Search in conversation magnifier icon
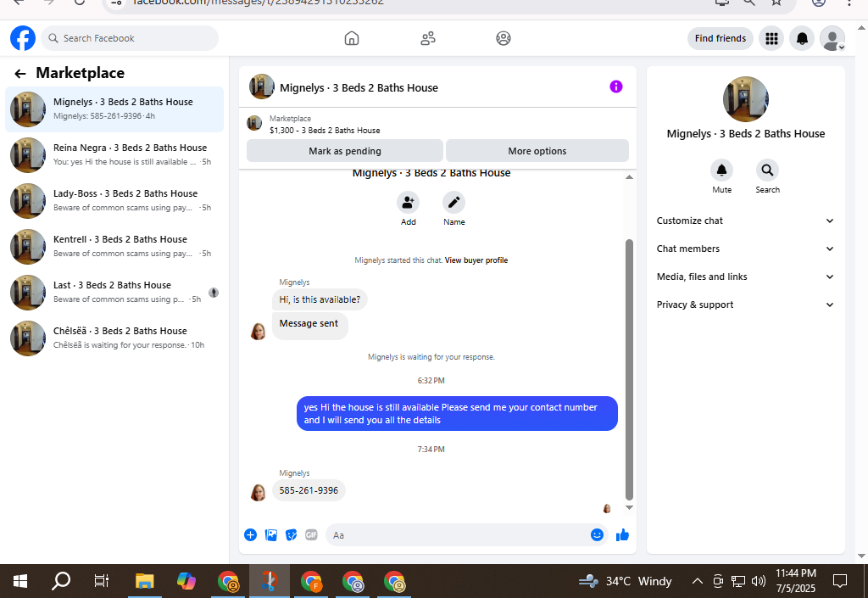Image resolution: width=868 pixels, height=598 pixels. pos(767,170)
